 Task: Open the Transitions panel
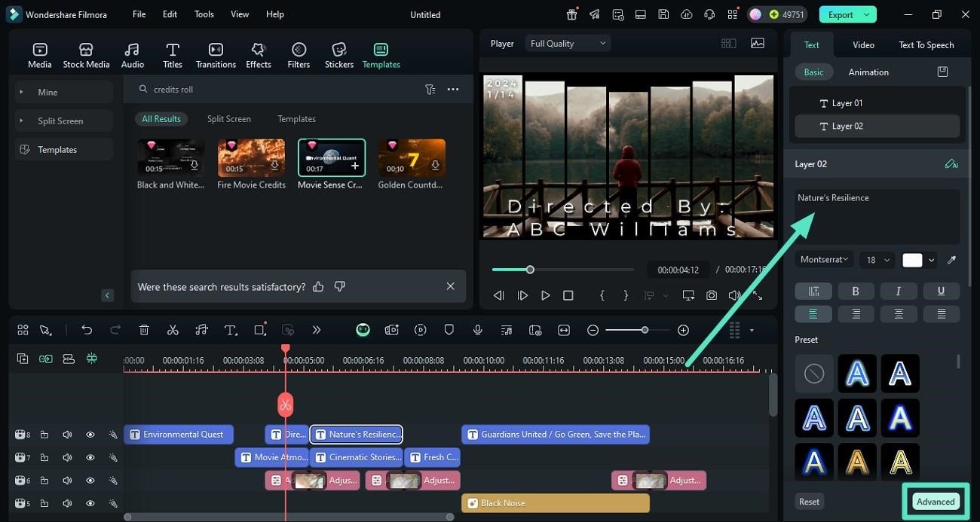tap(216, 56)
